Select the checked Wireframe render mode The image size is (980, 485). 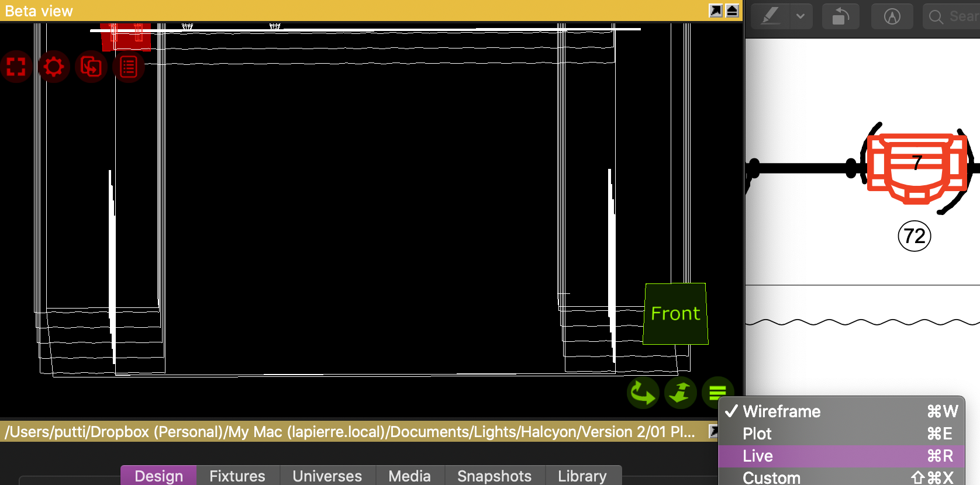781,411
